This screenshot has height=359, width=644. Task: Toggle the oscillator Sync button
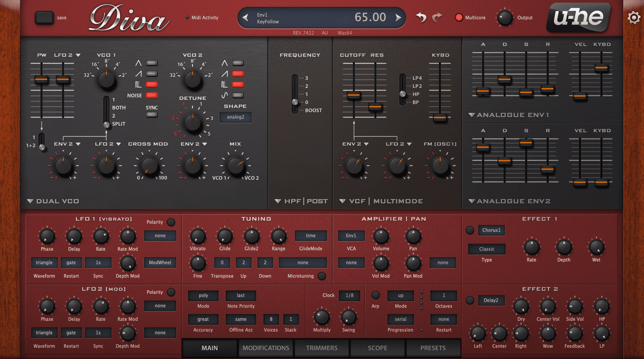152,115
